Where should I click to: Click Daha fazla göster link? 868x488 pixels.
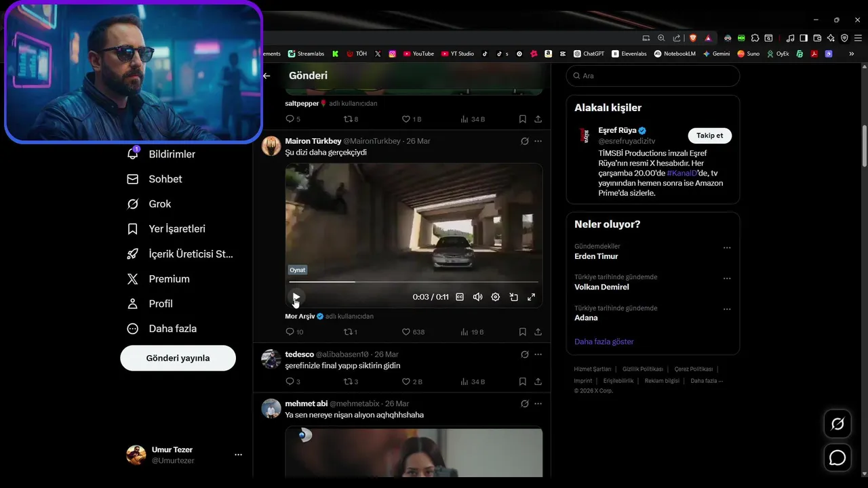tap(604, 342)
